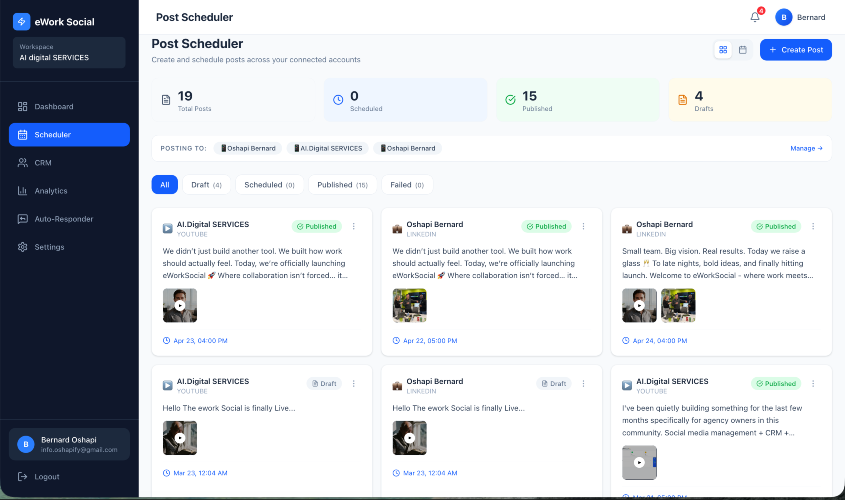
Task: Switch to grid view
Action: tap(723, 50)
